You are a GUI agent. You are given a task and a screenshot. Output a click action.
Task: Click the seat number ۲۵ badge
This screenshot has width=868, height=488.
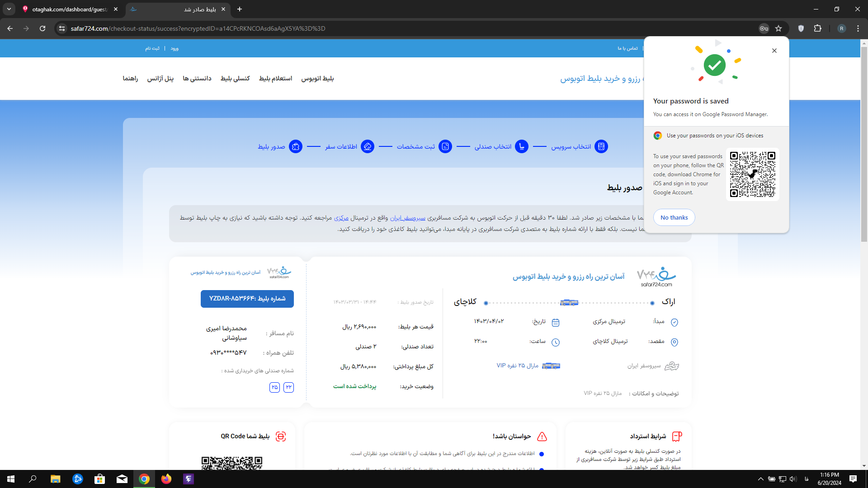click(x=274, y=387)
